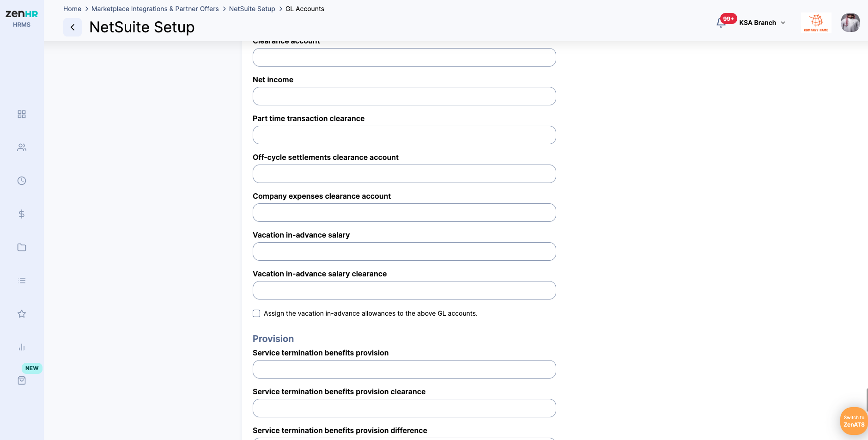Click the NEW badge in sidebar
Image resolution: width=868 pixels, height=440 pixels.
coord(32,368)
